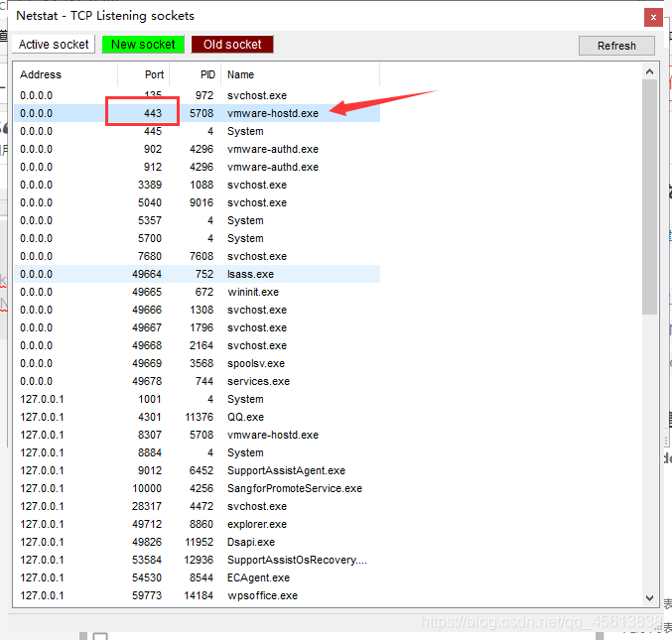Sort by the Name column header
Viewport: 672px width, 640px height.
click(301, 74)
